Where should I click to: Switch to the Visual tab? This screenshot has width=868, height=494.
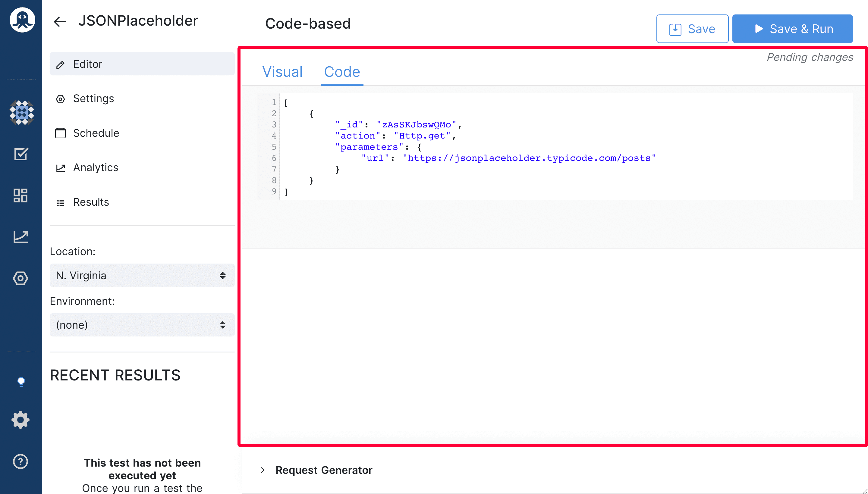pyautogui.click(x=282, y=72)
